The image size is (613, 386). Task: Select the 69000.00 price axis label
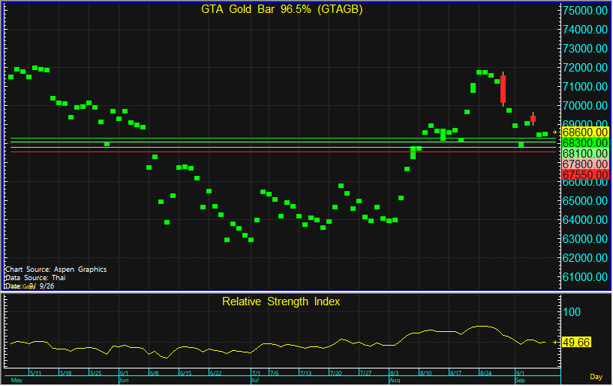pos(585,123)
